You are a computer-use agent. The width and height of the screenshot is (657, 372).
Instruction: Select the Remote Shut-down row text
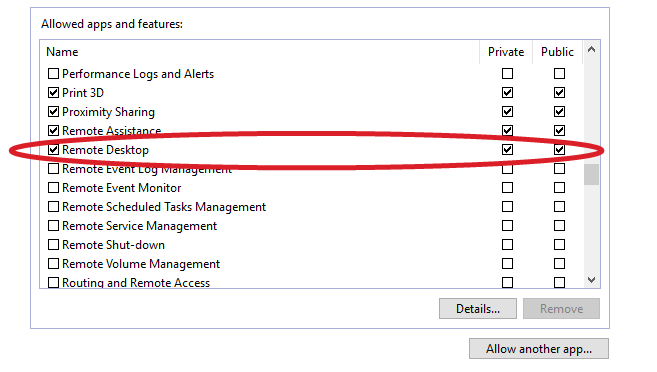(113, 245)
